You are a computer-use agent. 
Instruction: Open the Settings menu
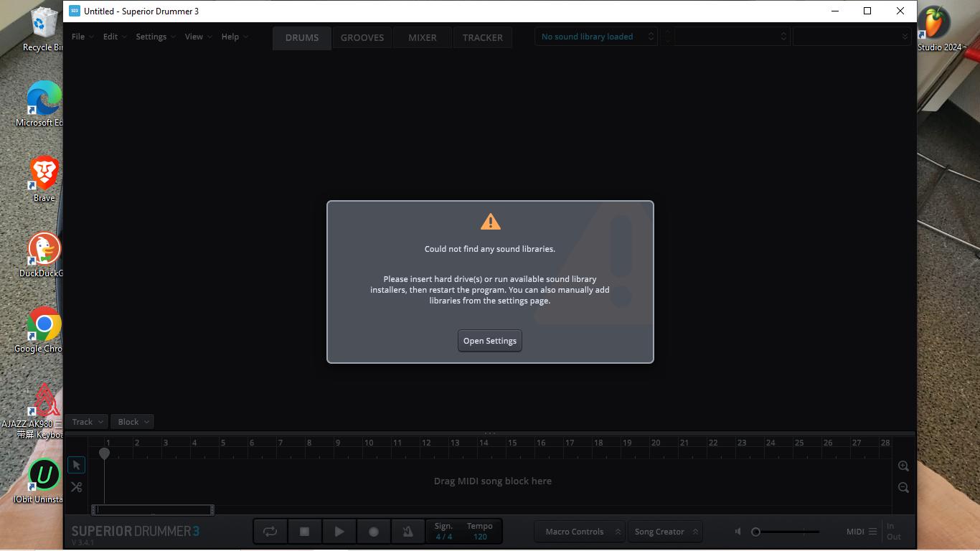[155, 37]
